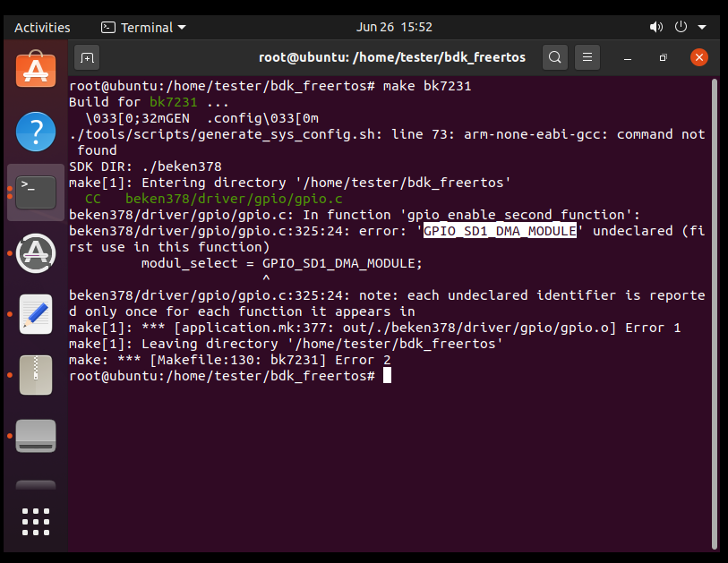Click the power icon in the top bar
Image resolution: width=728 pixels, height=563 pixels.
679,27
